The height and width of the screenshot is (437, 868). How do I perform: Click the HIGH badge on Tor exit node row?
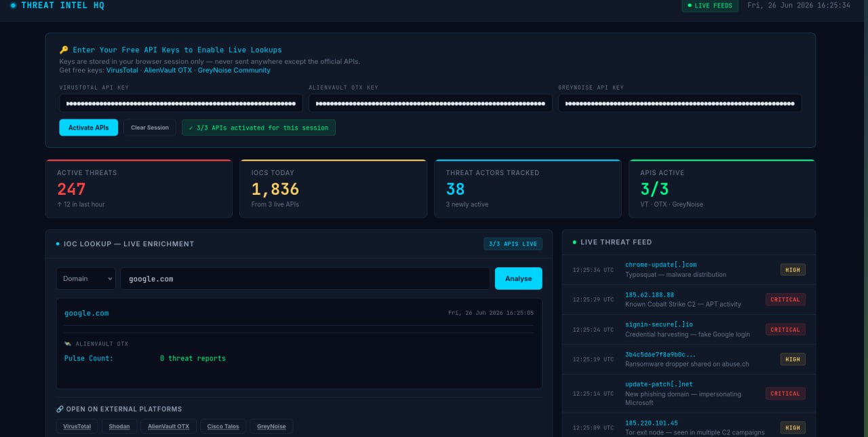(792, 427)
